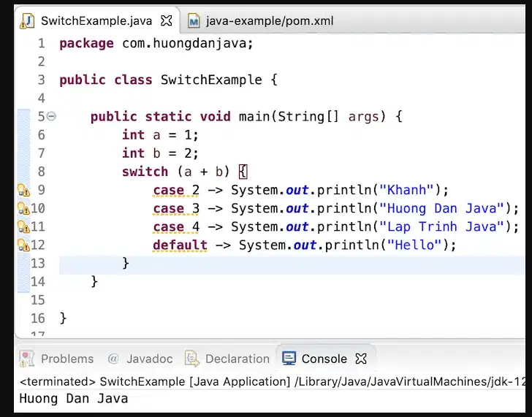Viewport: 532px width, 417px height.
Task: Click 'case 2' on line 9
Action: point(176,190)
